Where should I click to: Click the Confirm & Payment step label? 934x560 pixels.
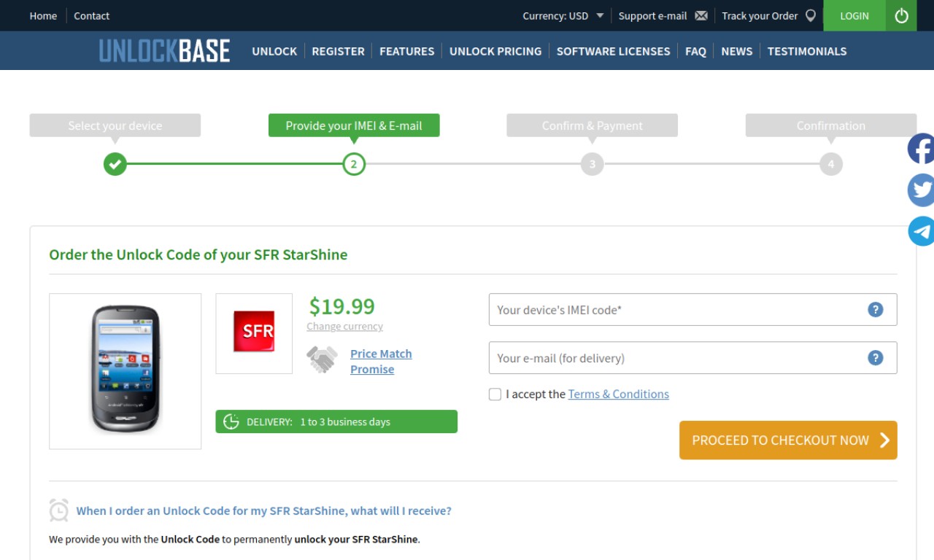point(593,125)
